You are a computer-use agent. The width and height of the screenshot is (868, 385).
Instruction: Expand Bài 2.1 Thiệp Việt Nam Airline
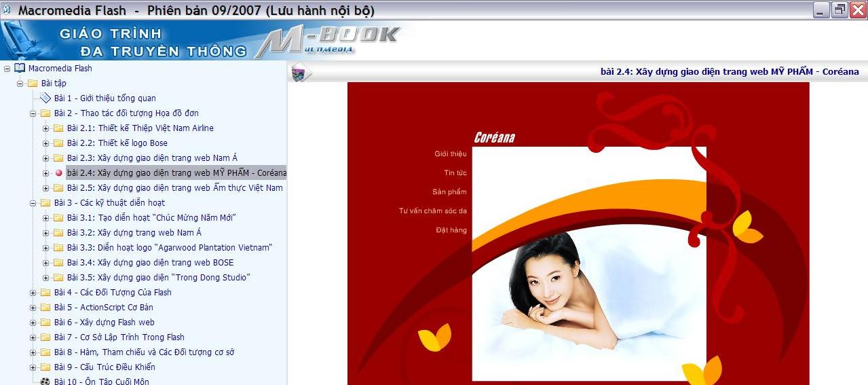pyautogui.click(x=45, y=128)
